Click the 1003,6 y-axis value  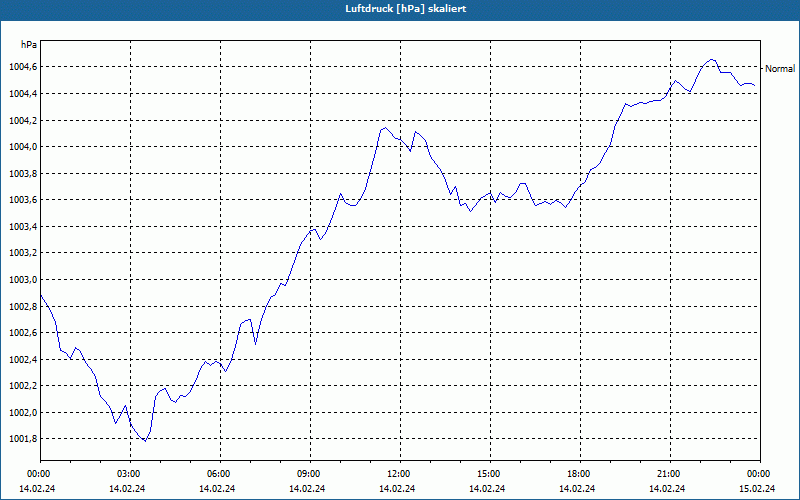(22, 200)
